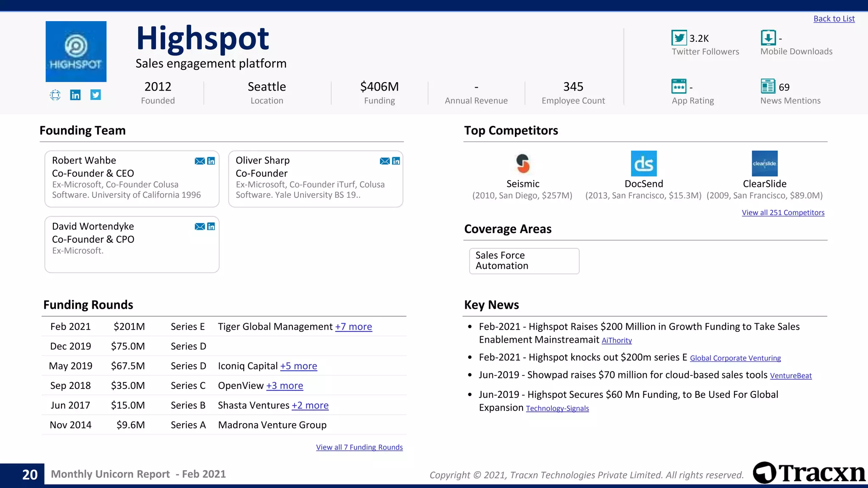The height and width of the screenshot is (488, 868).
Task: Click Seismic competitor name
Action: [523, 184]
